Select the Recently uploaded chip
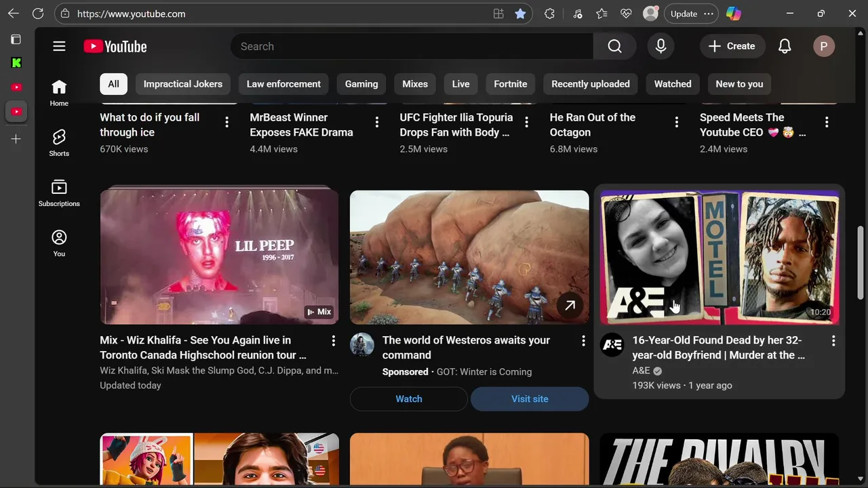Screen dimensions: 868x488 [591, 84]
